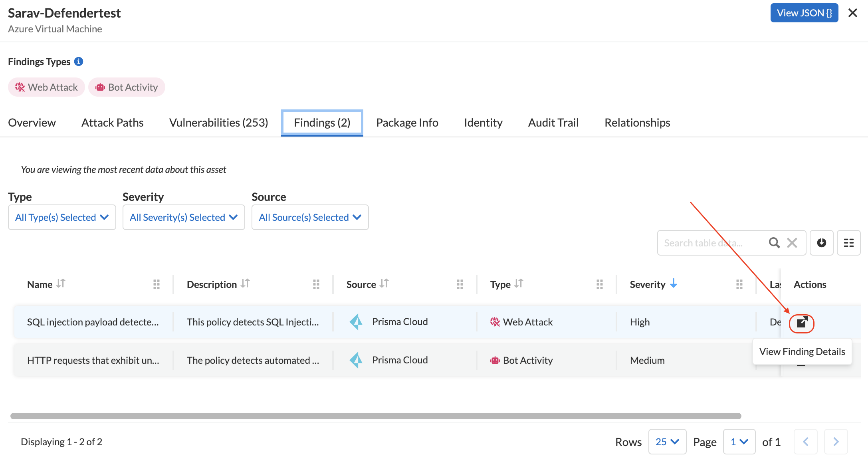
Task: Switch to the Vulnerabilities (253) tab
Action: coord(218,123)
